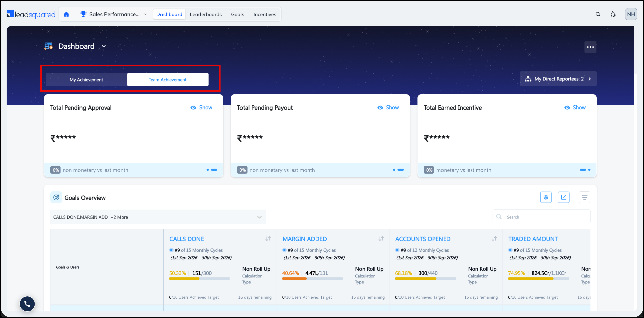Switch Total Pending Approval card pager dot
Screen dimensions: 644x318
coord(208,170)
